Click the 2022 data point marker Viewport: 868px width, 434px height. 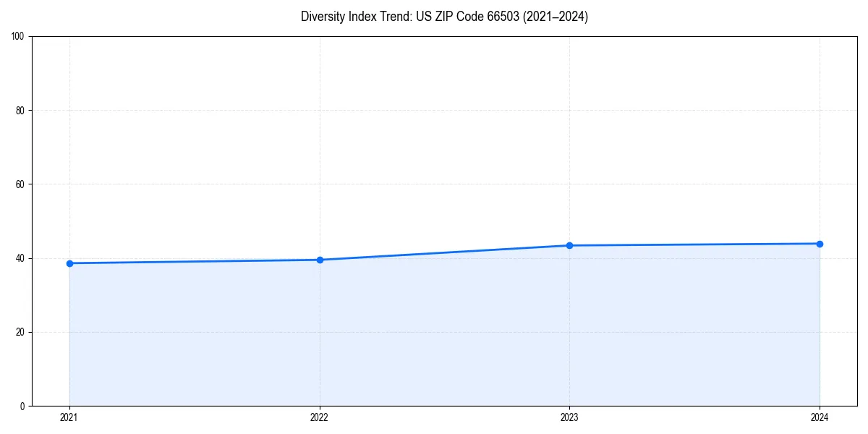point(320,258)
